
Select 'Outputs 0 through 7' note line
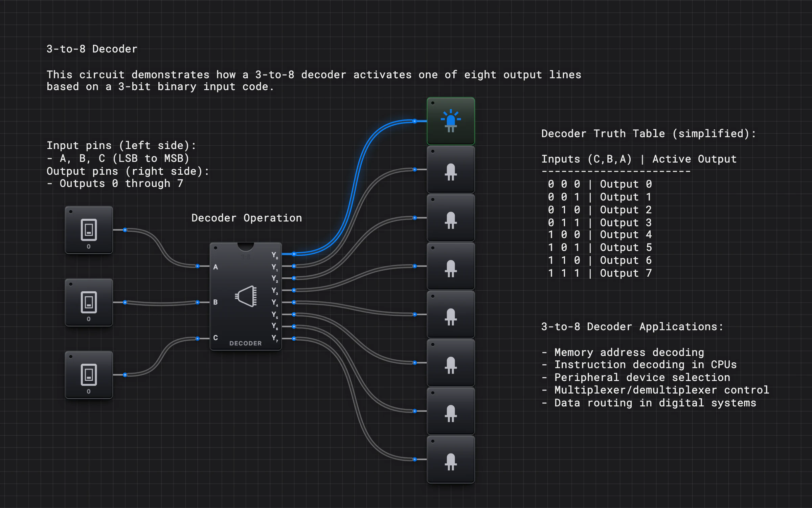pyautogui.click(x=115, y=184)
